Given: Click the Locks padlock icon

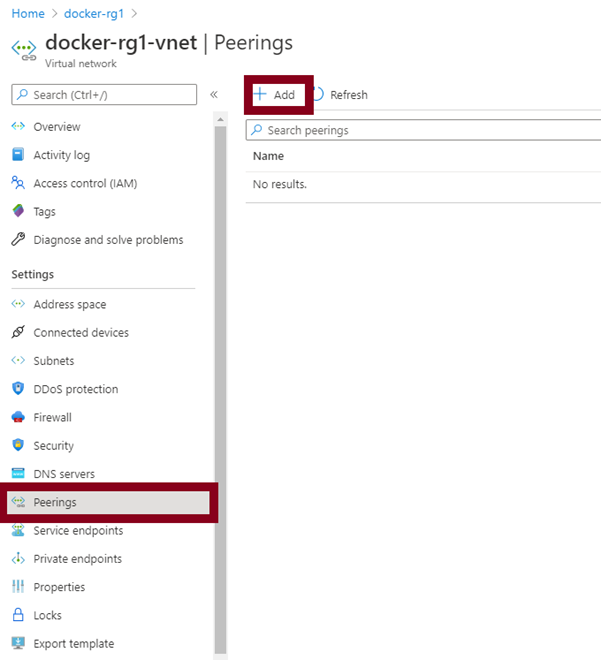Looking at the screenshot, I should pyautogui.click(x=18, y=615).
